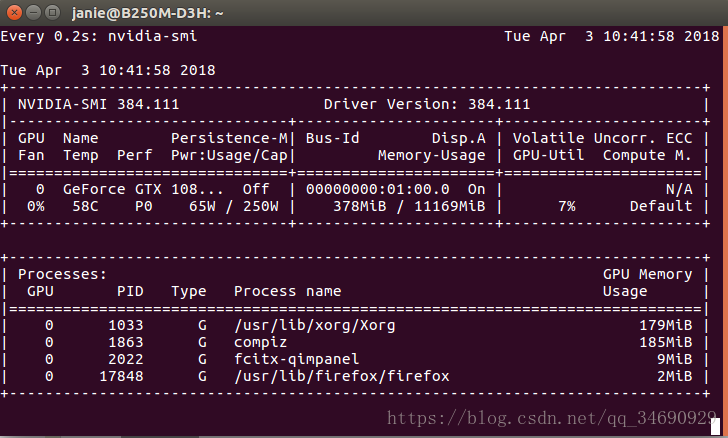Click the process /usr/lib/firefox/firefox
This screenshot has width=728, height=438.
(341, 376)
